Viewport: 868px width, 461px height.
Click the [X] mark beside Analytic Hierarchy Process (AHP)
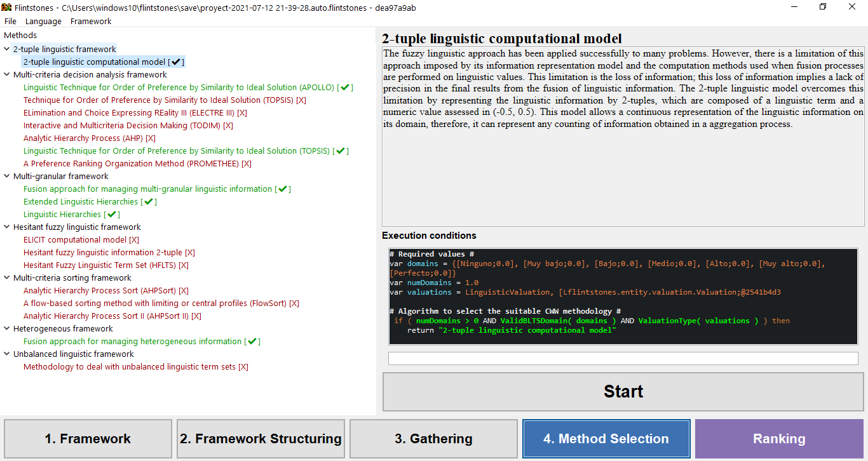(151, 138)
